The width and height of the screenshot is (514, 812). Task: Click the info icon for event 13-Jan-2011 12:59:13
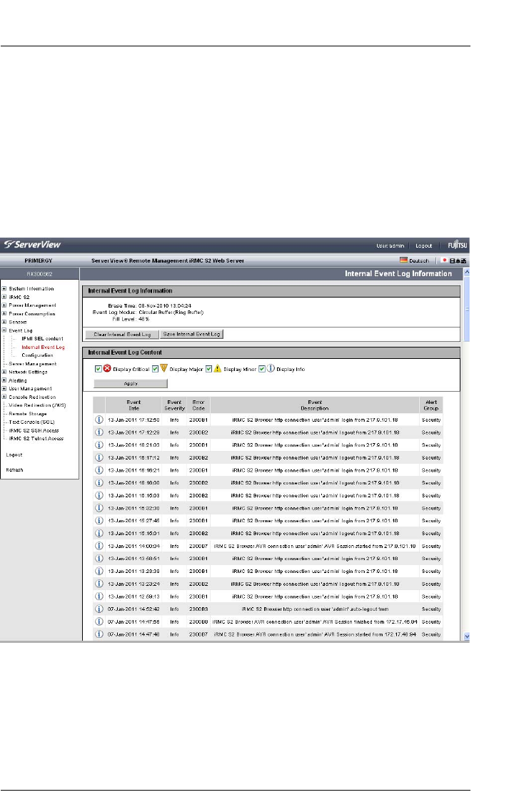tap(99, 596)
